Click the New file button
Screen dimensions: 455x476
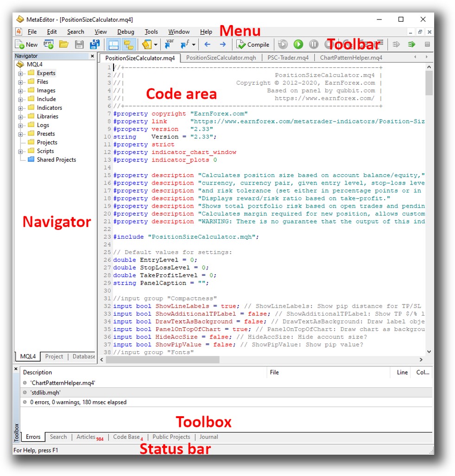(26, 44)
